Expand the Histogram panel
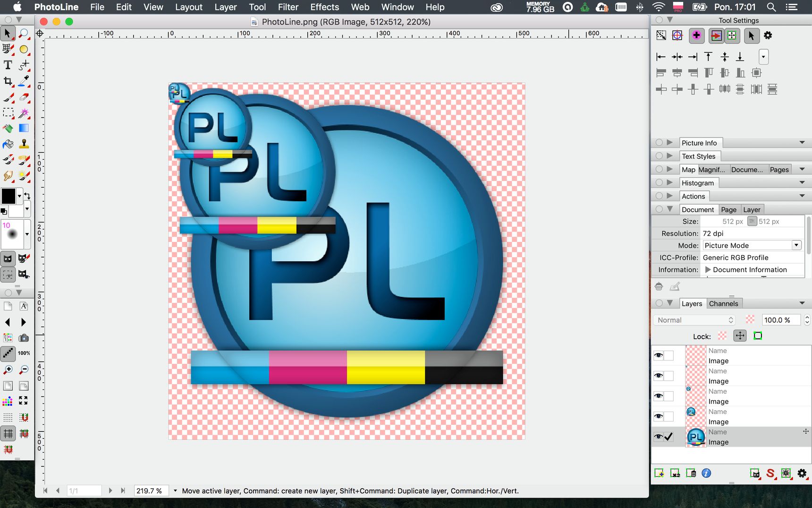Viewport: 812px width, 508px height. pyautogui.click(x=669, y=182)
